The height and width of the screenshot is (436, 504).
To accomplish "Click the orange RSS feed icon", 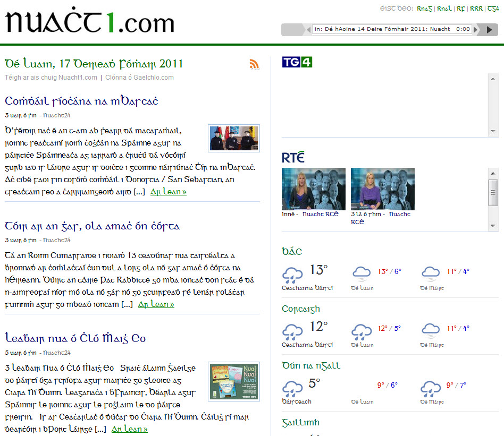I will [254, 64].
